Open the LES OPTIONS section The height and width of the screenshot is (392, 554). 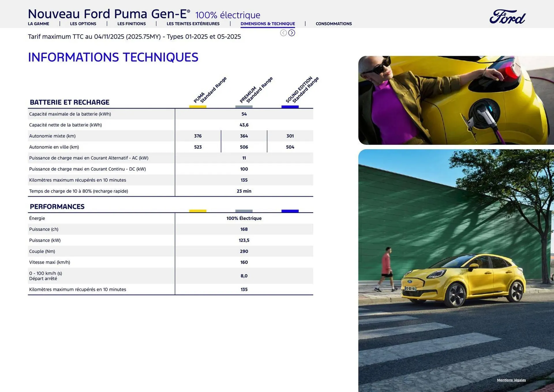(x=83, y=24)
